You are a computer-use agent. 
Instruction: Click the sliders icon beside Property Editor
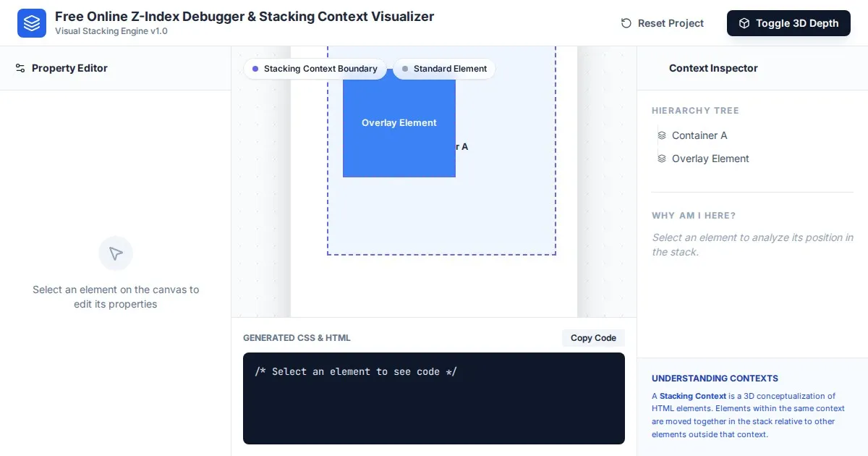20,68
